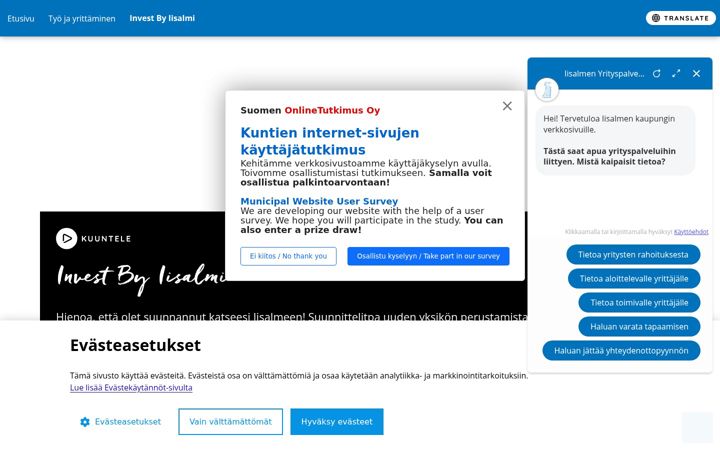Click the chatbot avatar icon
Screen dimensions: 720x450
tap(547, 90)
